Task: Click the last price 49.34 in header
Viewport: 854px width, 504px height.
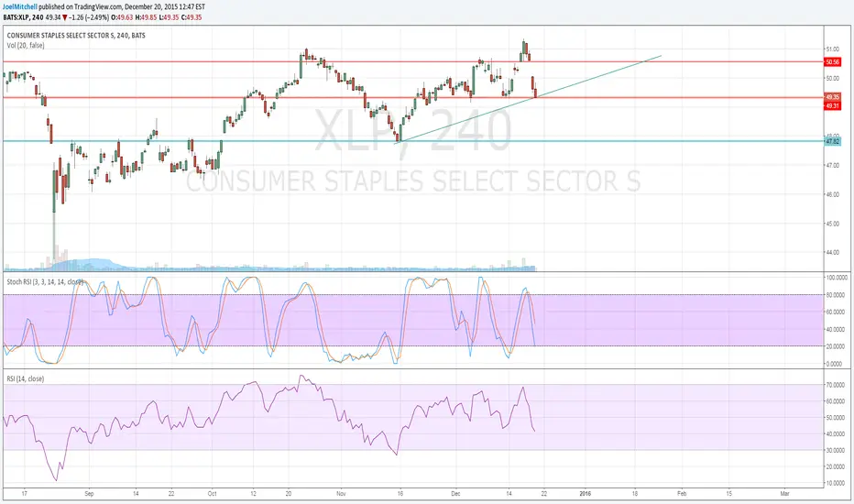Action: pos(53,17)
